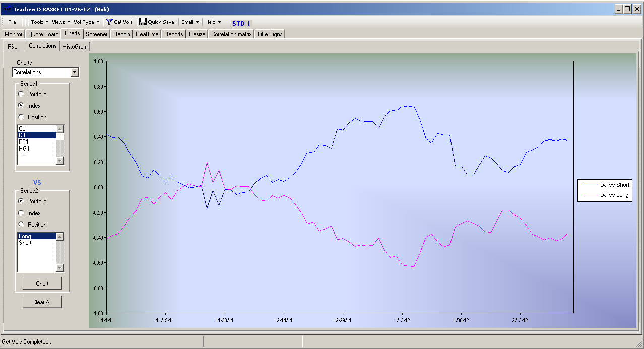This screenshot has height=349, width=644.
Task: Click the Get Vols toolbar label
Action: click(x=123, y=22)
